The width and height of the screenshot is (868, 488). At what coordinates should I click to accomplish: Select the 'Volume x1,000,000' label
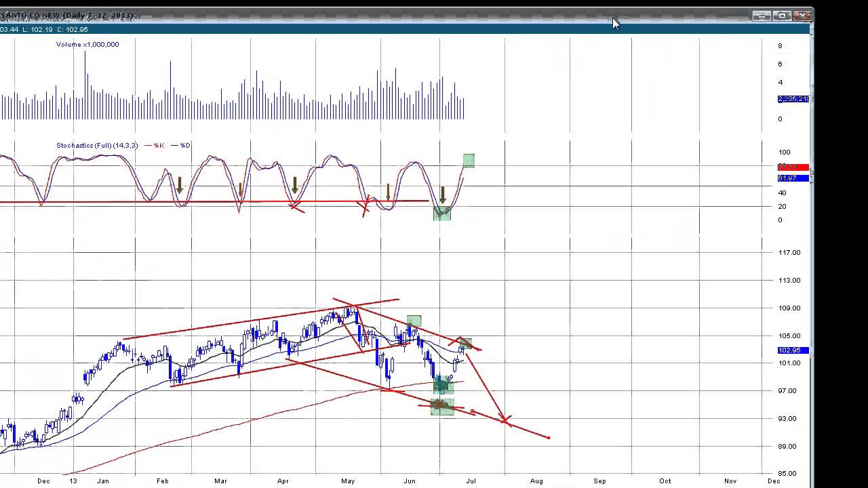coord(87,45)
